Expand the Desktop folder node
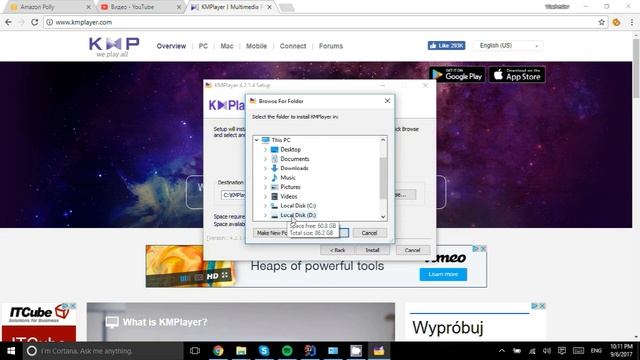The height and width of the screenshot is (360, 640). 265,149
